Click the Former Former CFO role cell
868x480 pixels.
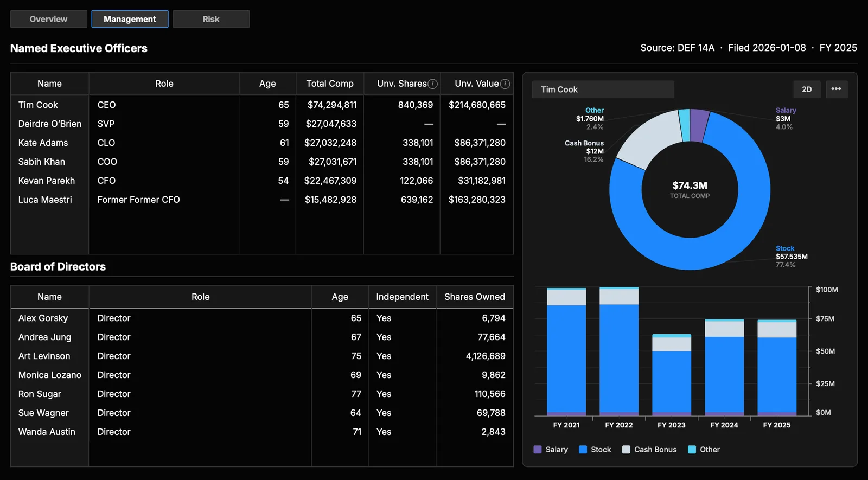click(x=139, y=200)
